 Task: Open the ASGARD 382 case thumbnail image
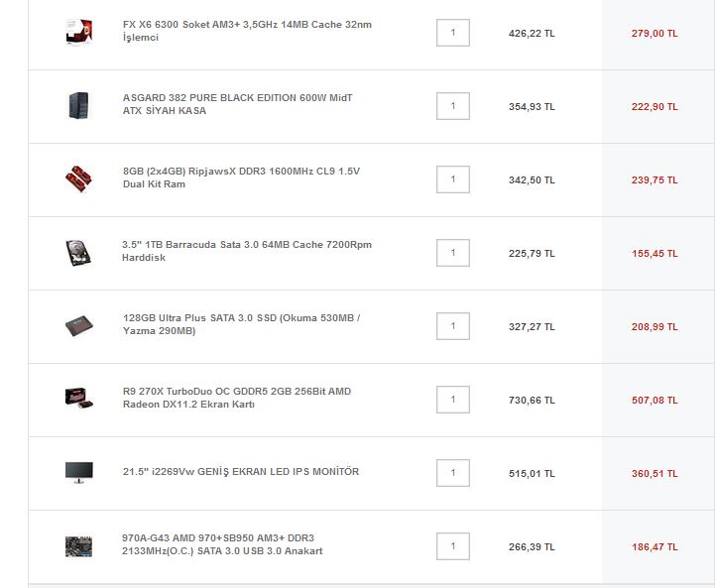click(79, 105)
